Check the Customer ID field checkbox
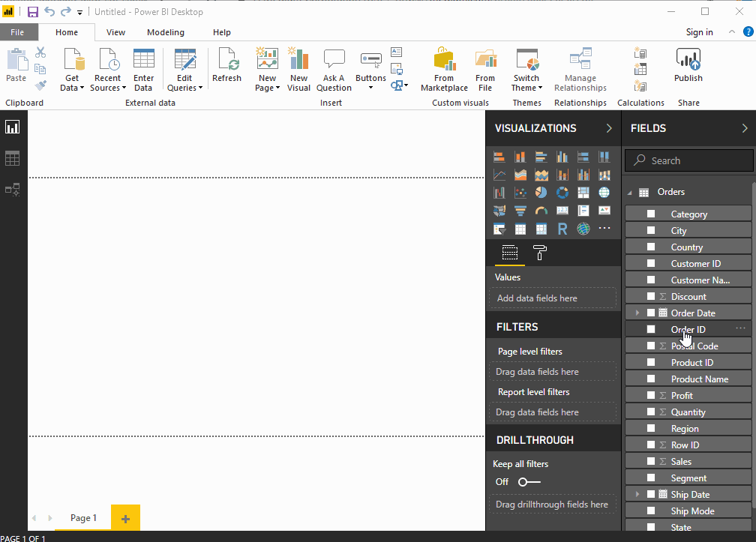This screenshot has height=542, width=756. pos(651,264)
